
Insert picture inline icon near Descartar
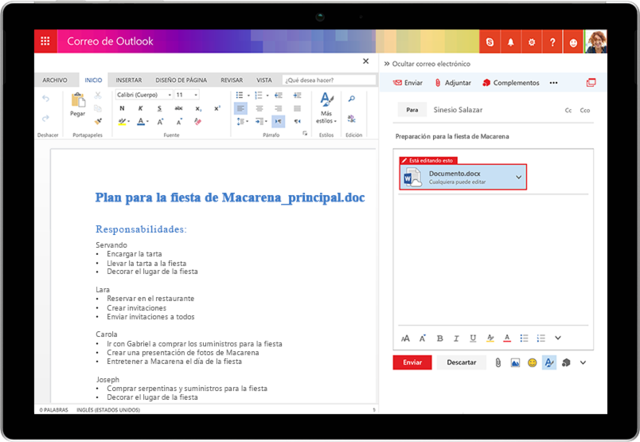click(515, 362)
